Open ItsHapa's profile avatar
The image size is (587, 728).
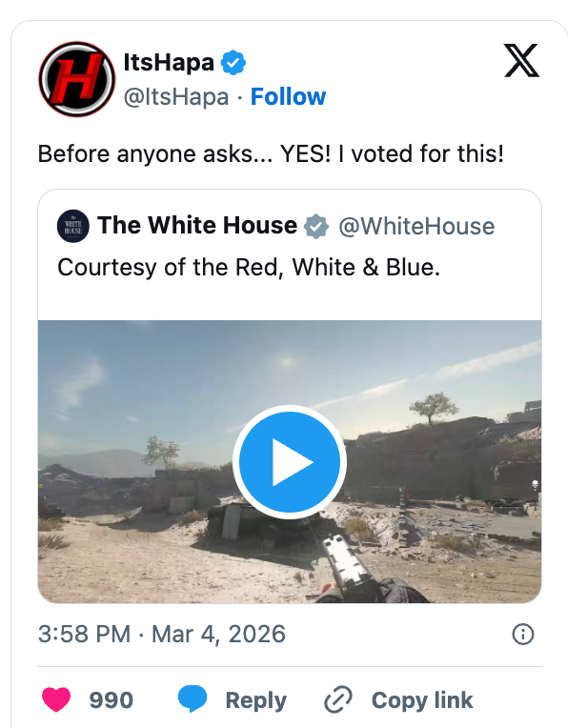76,79
